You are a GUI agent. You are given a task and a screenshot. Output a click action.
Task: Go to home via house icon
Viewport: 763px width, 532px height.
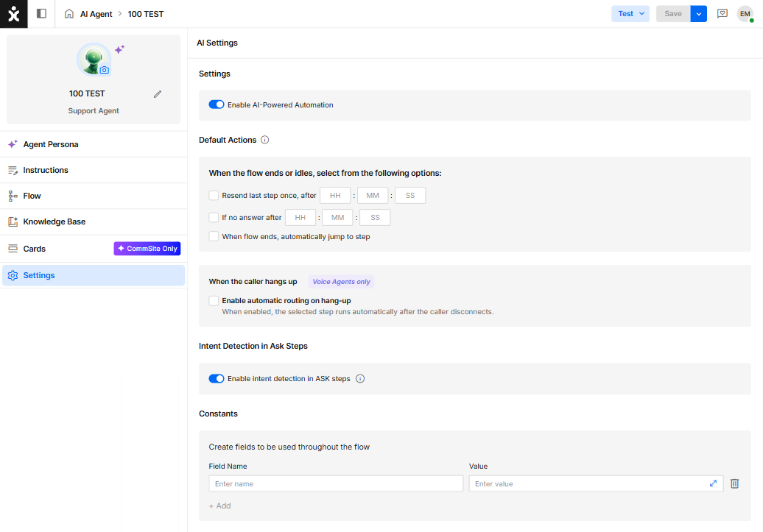69,14
